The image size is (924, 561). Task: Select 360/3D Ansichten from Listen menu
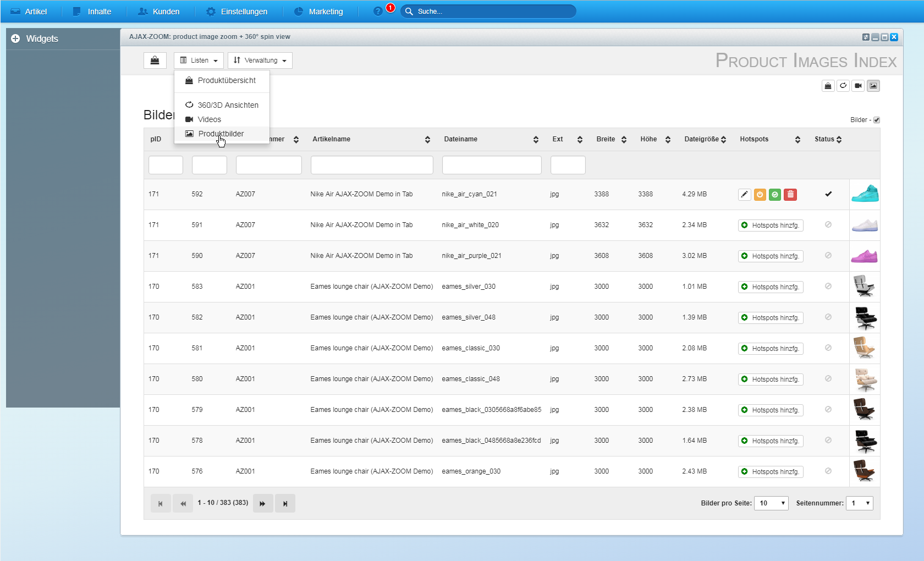(x=228, y=105)
